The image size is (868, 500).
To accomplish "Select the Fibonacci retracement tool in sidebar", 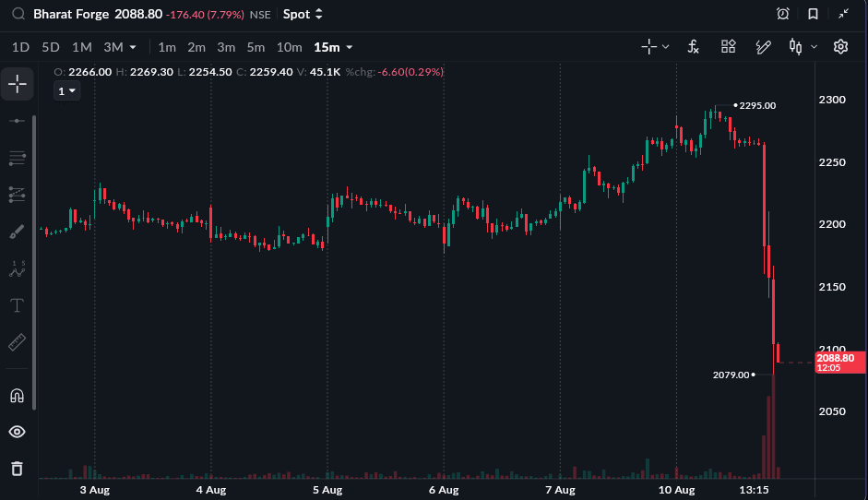I will 18,195.
